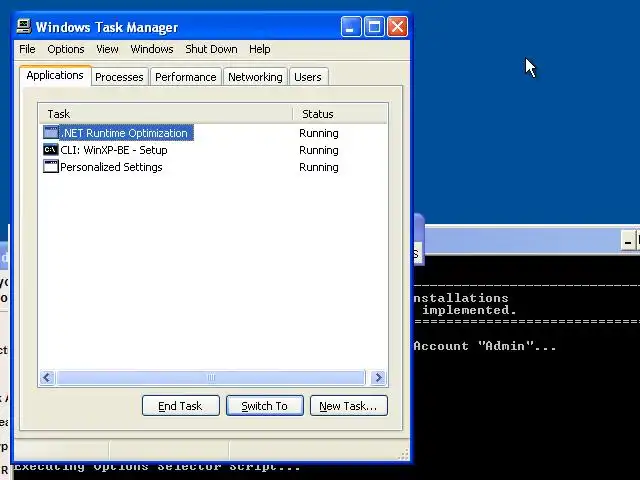Click the New Task... button

point(349,406)
